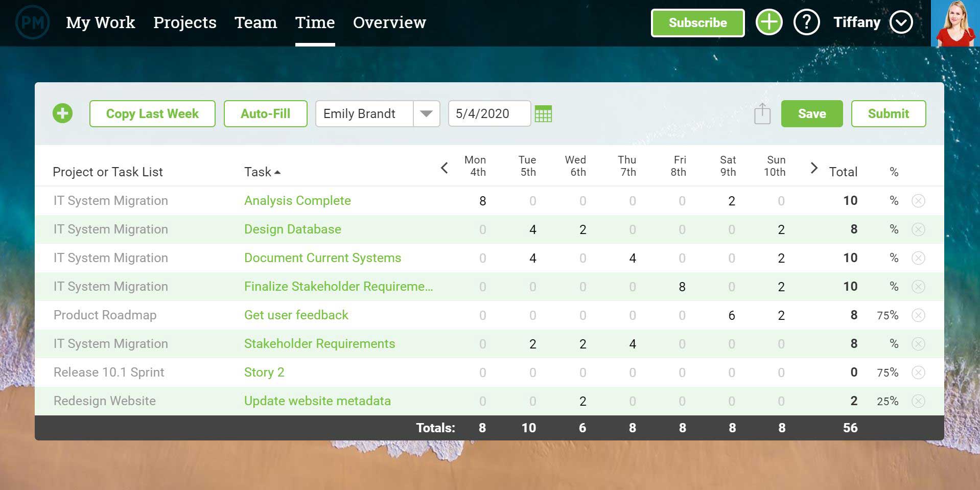The height and width of the screenshot is (490, 980).
Task: Click the Auto-Fill button
Action: [266, 113]
